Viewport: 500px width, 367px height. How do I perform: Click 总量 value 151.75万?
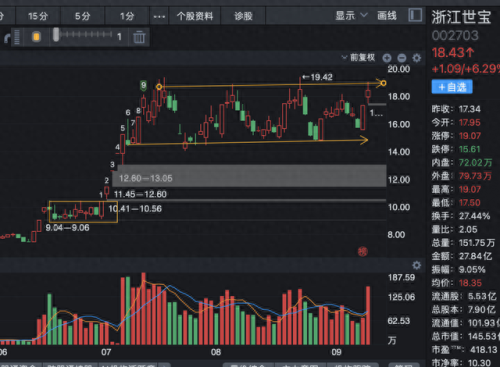pos(477,243)
